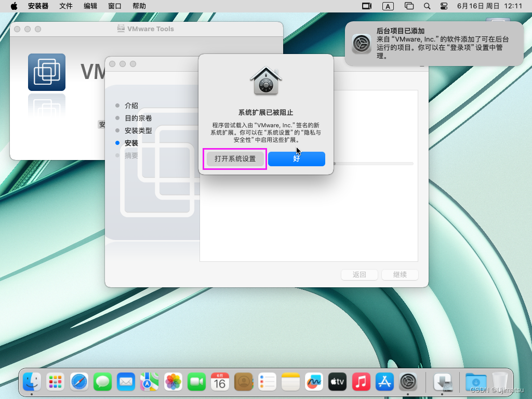Click the 打开系统设置 button
Image resolution: width=532 pixels, height=399 pixels.
coord(235,159)
